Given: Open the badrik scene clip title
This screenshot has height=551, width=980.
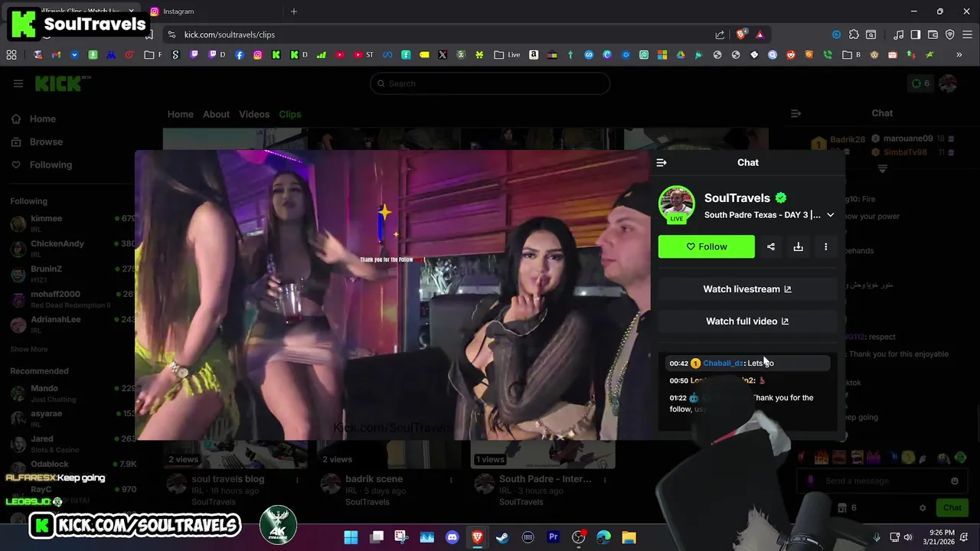Looking at the screenshot, I should click(x=374, y=479).
